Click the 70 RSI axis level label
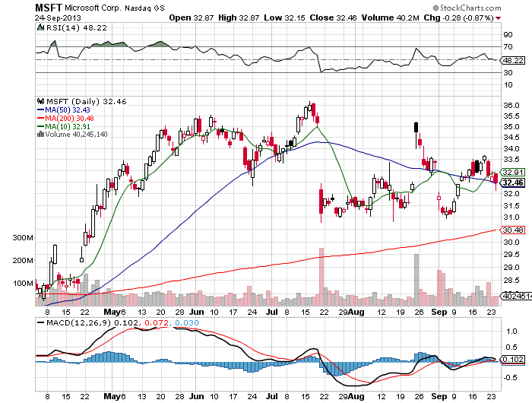The width and height of the screenshot is (532, 403). pos(508,47)
